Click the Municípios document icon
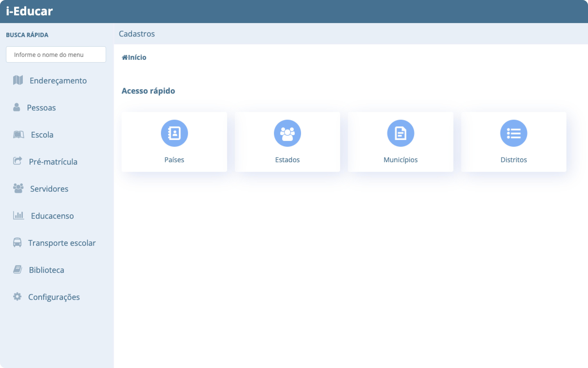The width and height of the screenshot is (588, 368). tap(400, 133)
